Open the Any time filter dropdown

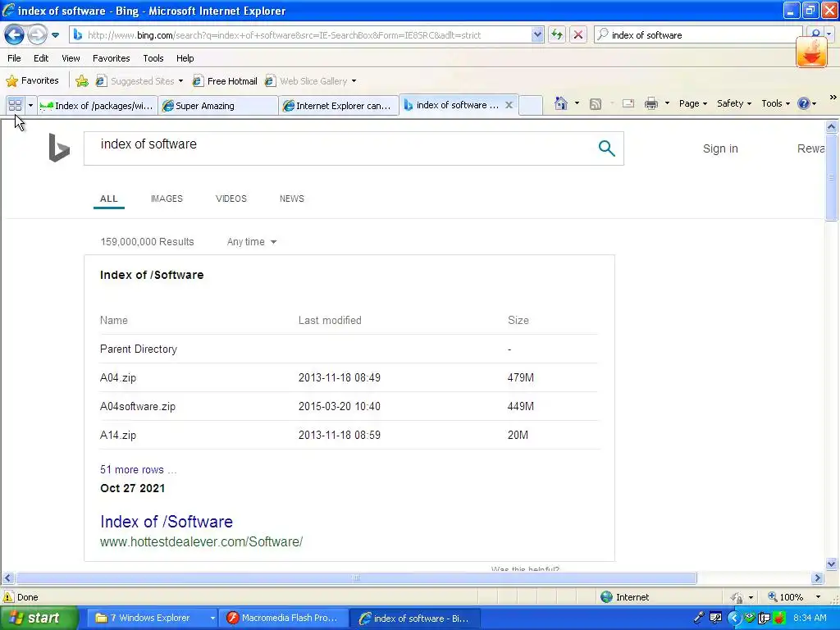251,242
